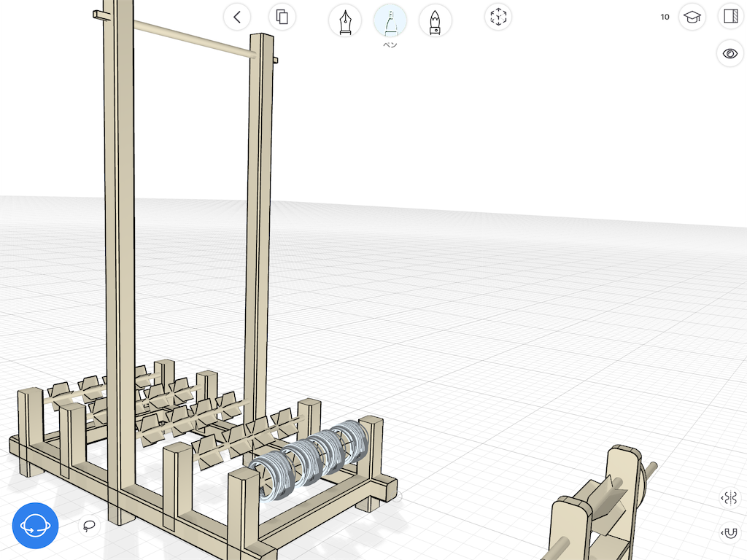Select the horizontal top crossbar of frame
Viewport: 747px width, 560px height.
tap(194, 39)
